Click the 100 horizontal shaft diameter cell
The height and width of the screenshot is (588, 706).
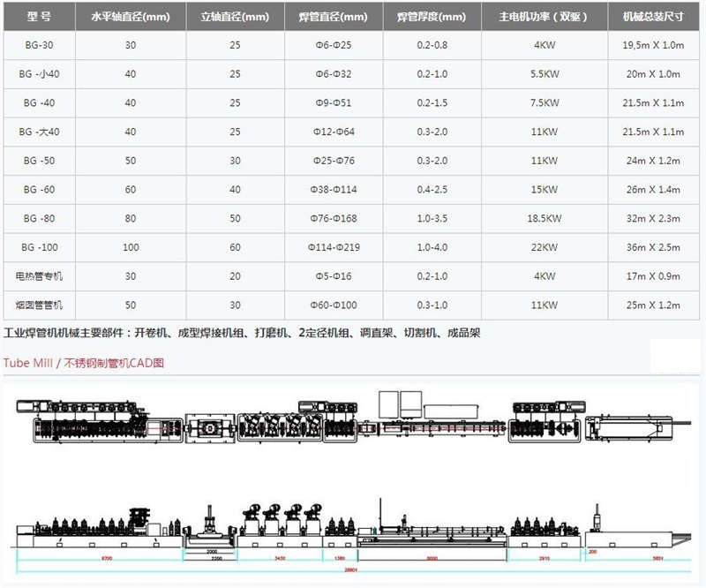click(131, 247)
